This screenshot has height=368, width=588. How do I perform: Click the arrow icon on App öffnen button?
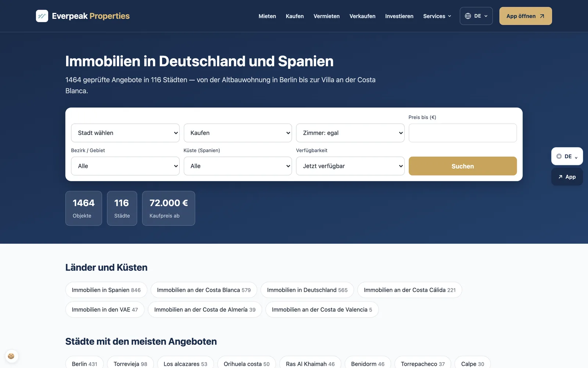(x=542, y=16)
